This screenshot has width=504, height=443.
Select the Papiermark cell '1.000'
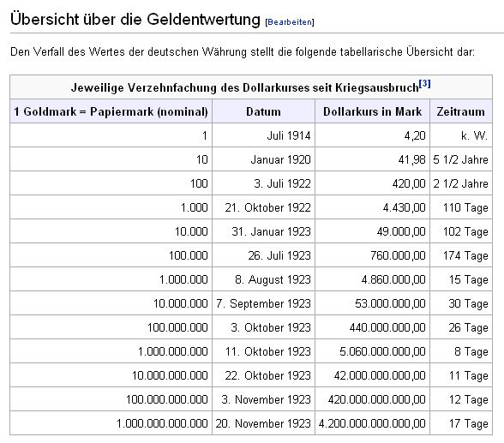(x=111, y=207)
